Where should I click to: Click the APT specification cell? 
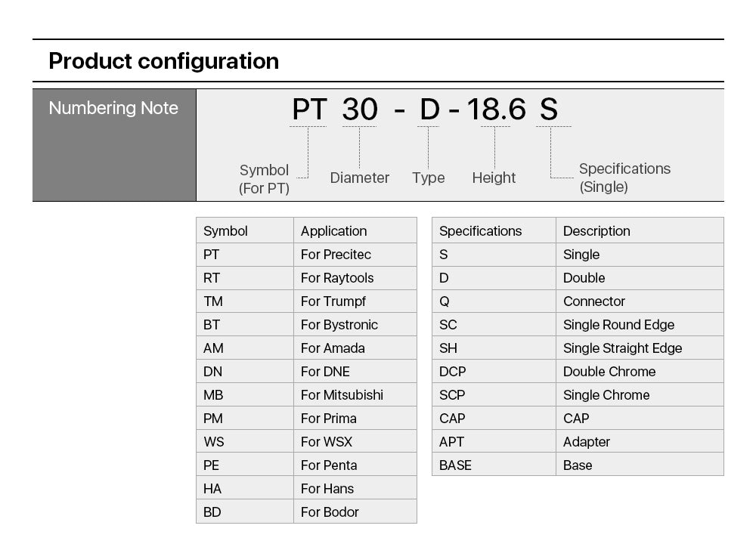pos(451,442)
